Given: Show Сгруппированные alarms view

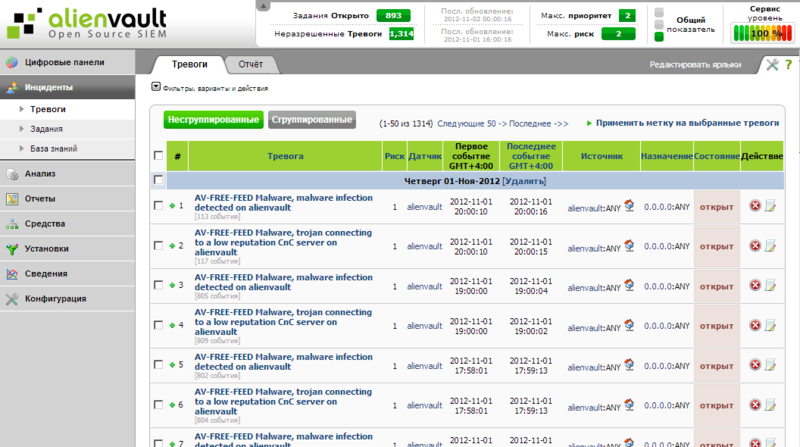Looking at the screenshot, I should coord(312,120).
